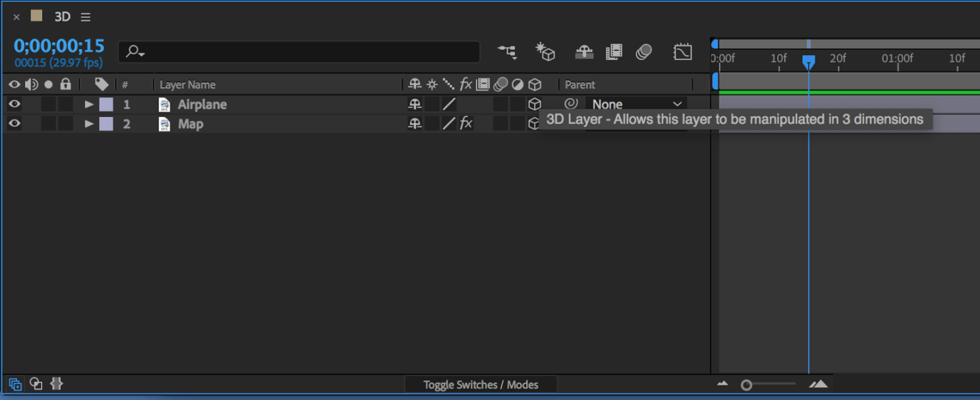Click the Adjustment Layer column header icon

[x=518, y=84]
